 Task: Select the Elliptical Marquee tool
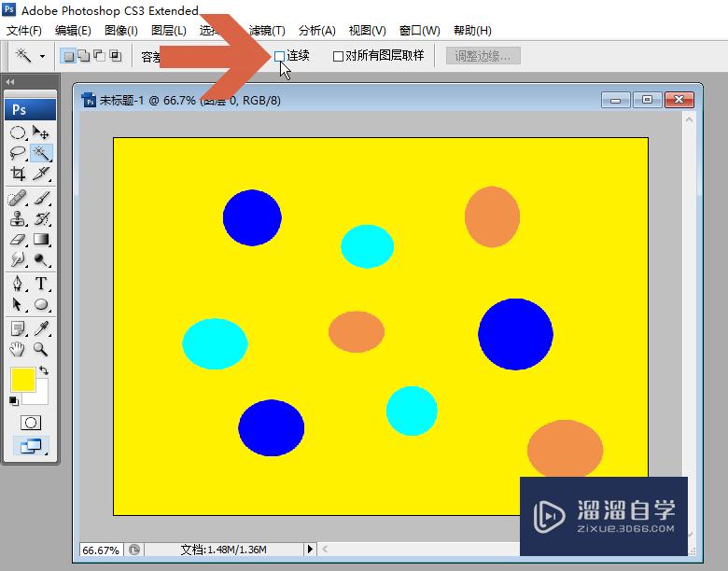(18, 133)
